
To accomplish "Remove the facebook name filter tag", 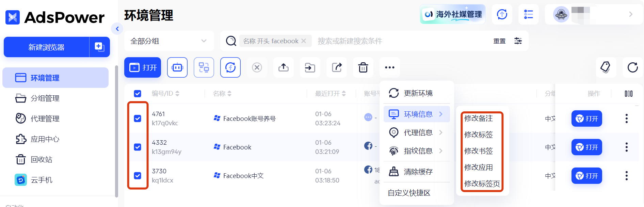I will click(x=304, y=41).
